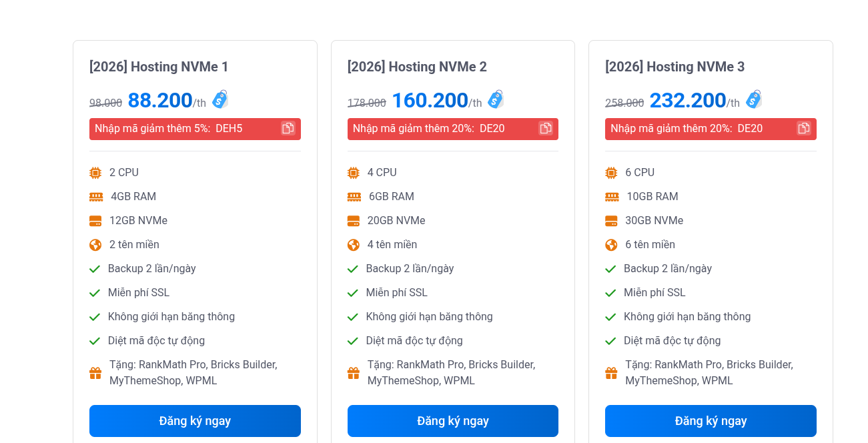This screenshot has height=443, width=868.
Task: Click the strikethrough price 258.000
Action: [626, 102]
